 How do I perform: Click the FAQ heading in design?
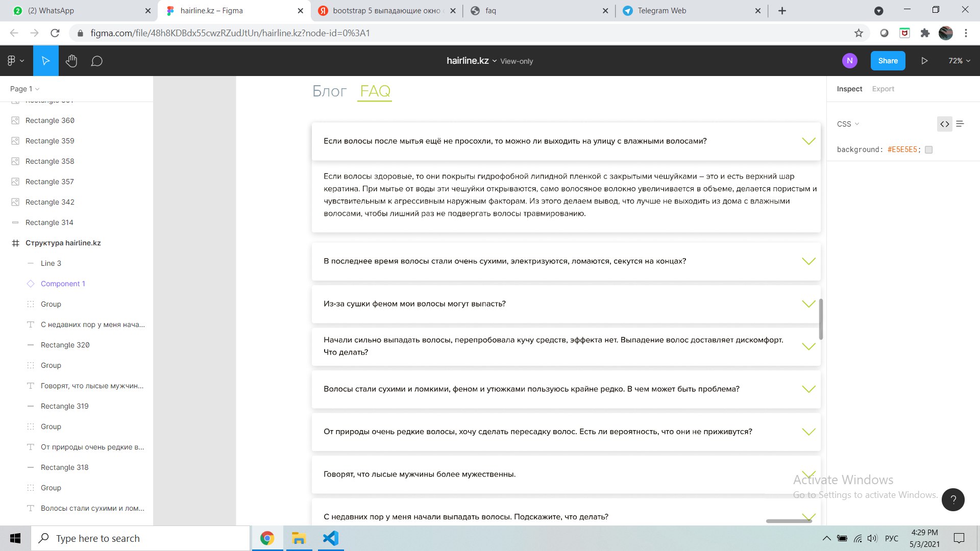coord(375,91)
